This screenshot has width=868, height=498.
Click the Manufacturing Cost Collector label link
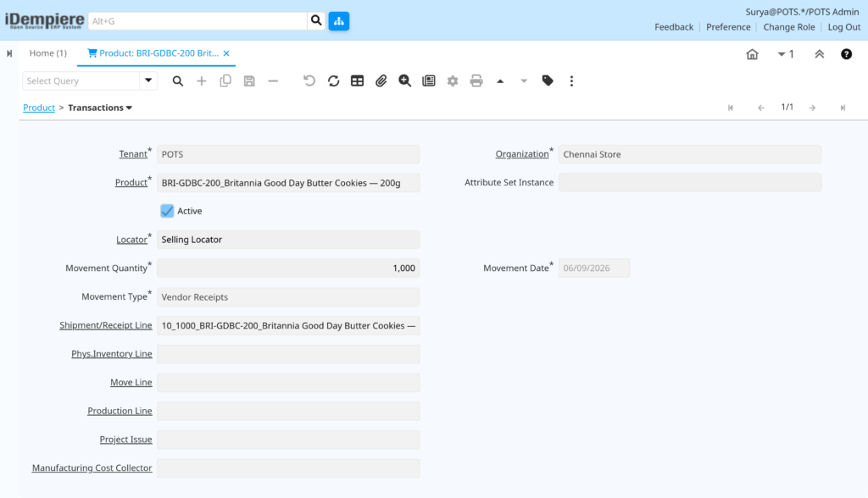92,468
